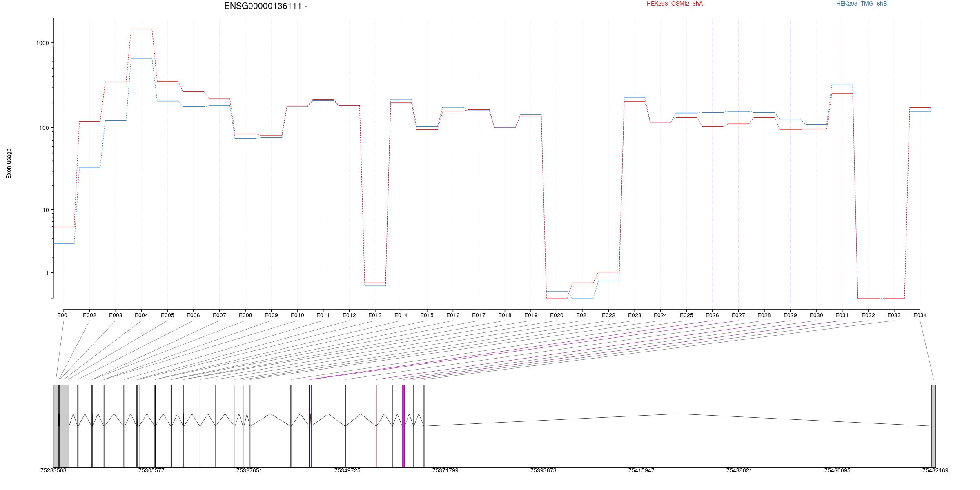Screen dimensions: 980x490
Task: Click the exon label E007
Action: pos(219,315)
